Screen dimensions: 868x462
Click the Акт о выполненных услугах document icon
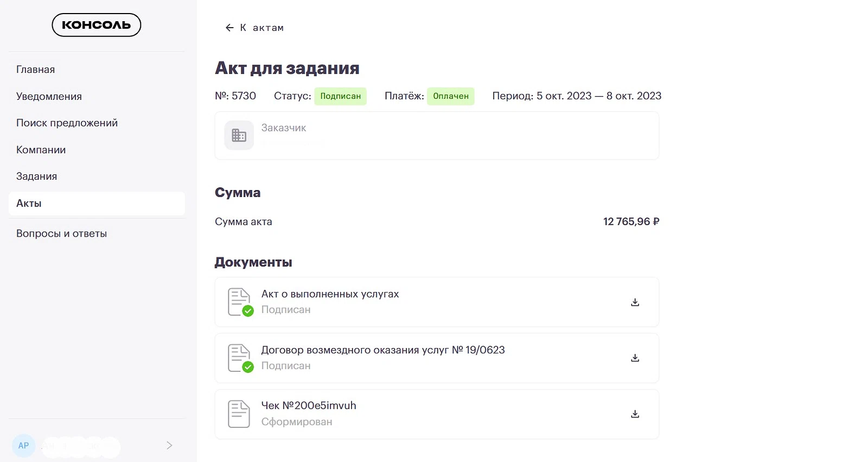click(240, 302)
